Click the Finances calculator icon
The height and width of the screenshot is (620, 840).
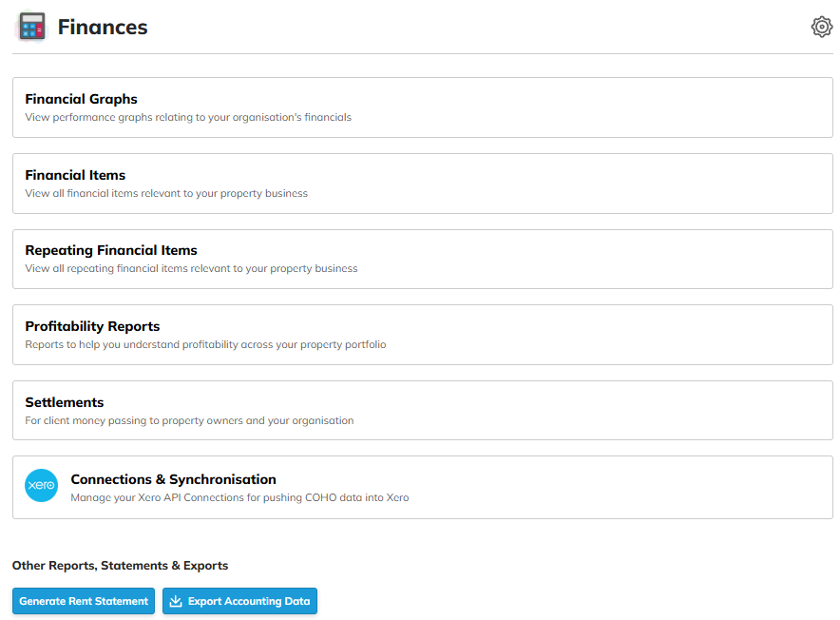click(31, 27)
